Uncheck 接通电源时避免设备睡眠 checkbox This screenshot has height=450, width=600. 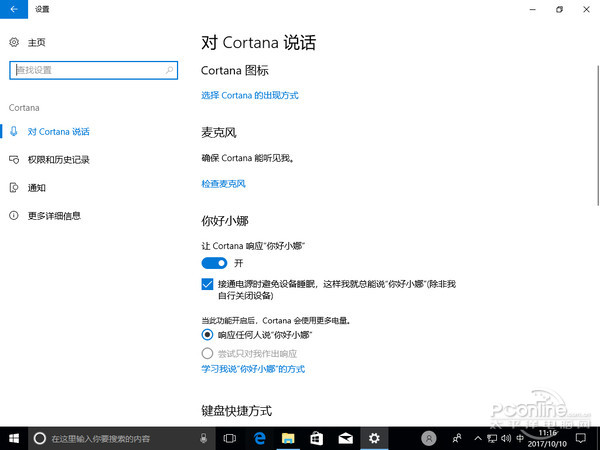tap(207, 284)
